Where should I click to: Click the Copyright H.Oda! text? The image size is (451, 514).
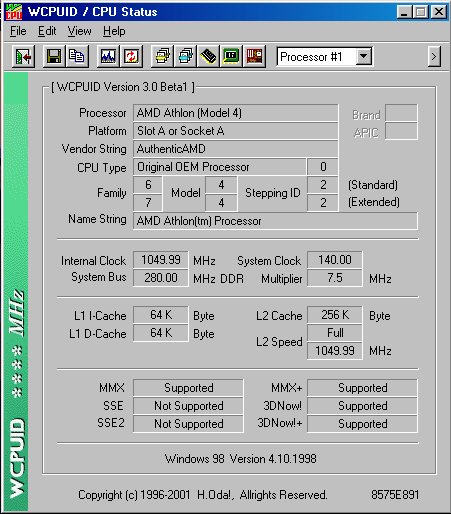203,495
